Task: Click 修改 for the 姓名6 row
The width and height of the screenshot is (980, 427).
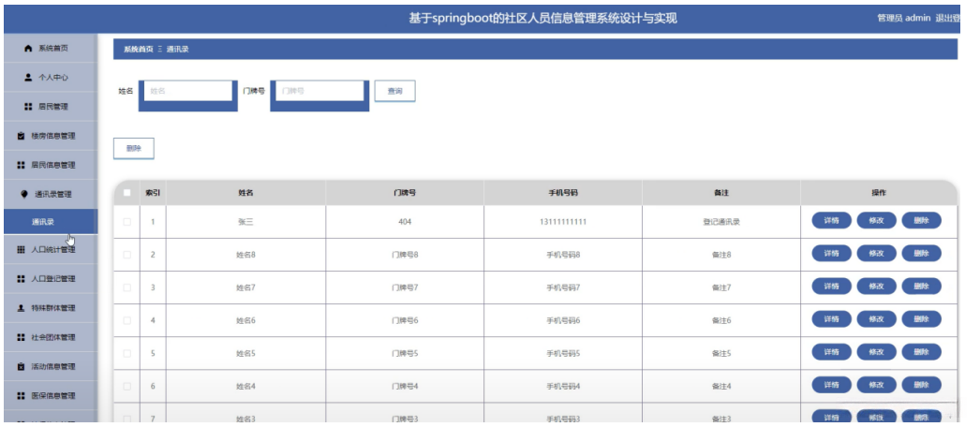Action: click(x=876, y=319)
